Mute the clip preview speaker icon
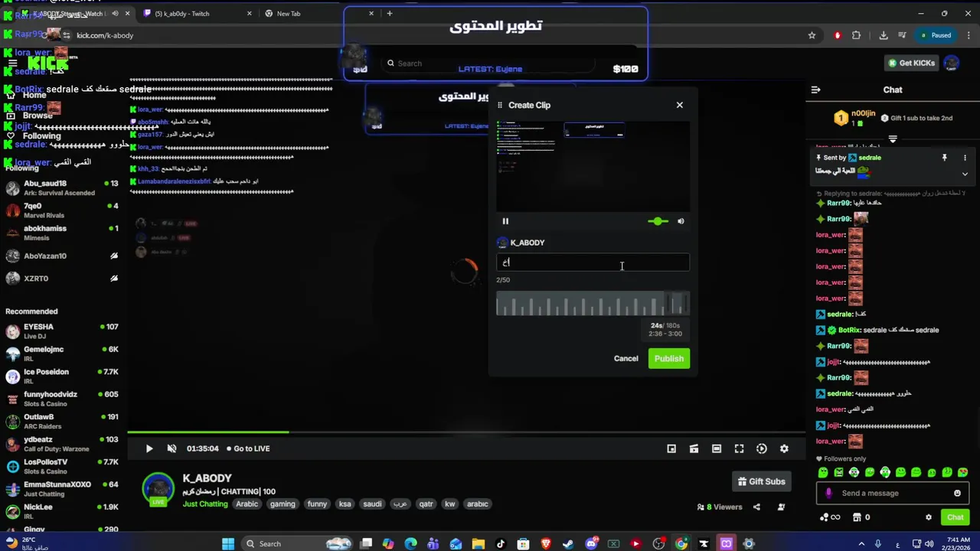The height and width of the screenshot is (551, 980). click(x=681, y=221)
